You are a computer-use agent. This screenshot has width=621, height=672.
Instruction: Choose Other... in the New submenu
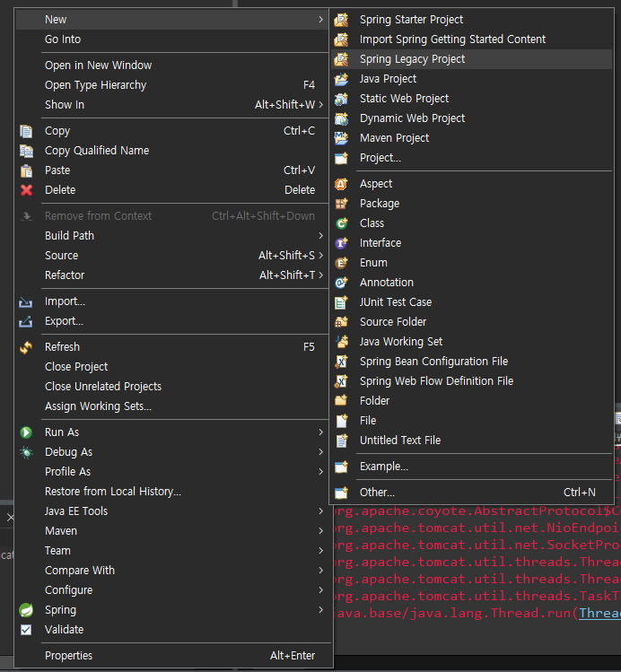(x=471, y=493)
